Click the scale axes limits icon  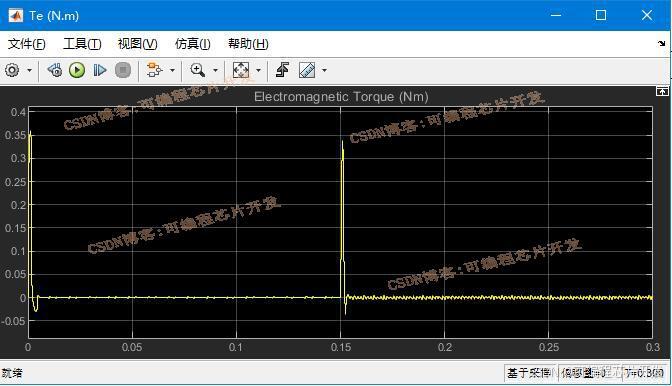click(240, 70)
